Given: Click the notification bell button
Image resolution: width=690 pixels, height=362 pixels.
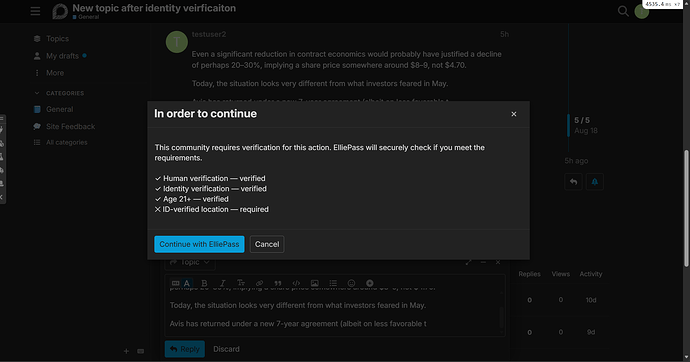Looking at the screenshot, I should click(x=595, y=182).
